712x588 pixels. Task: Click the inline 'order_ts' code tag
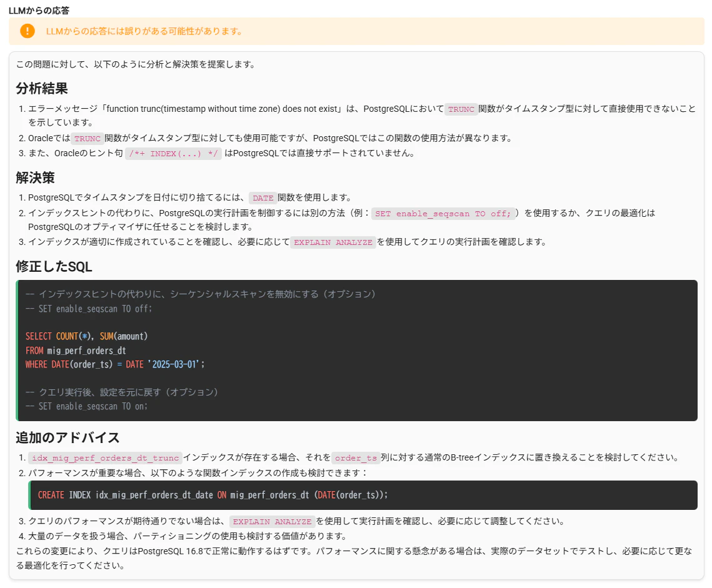point(356,457)
